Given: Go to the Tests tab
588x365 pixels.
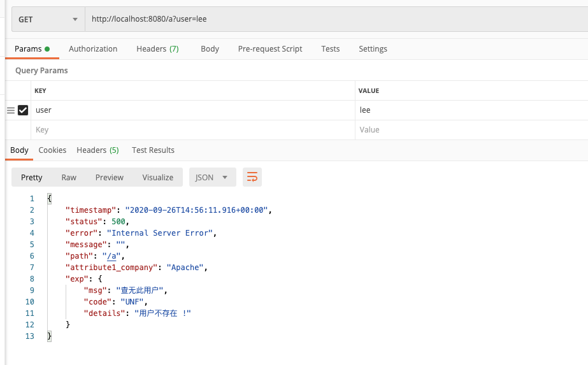Looking at the screenshot, I should (x=330, y=49).
